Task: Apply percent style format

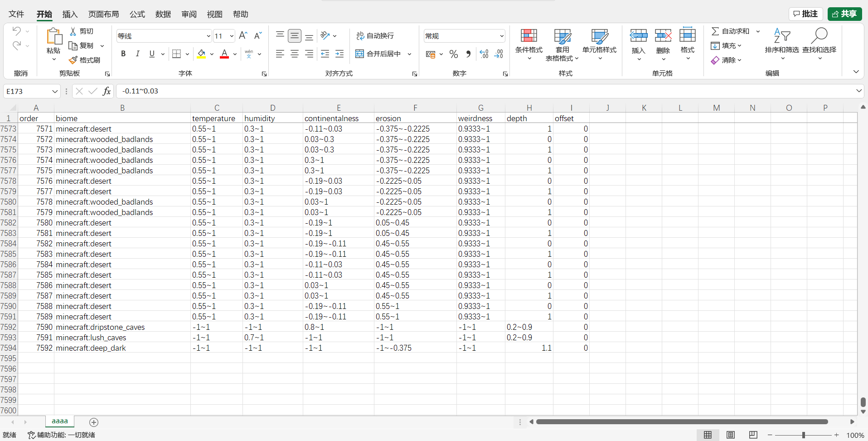Action: tap(454, 54)
